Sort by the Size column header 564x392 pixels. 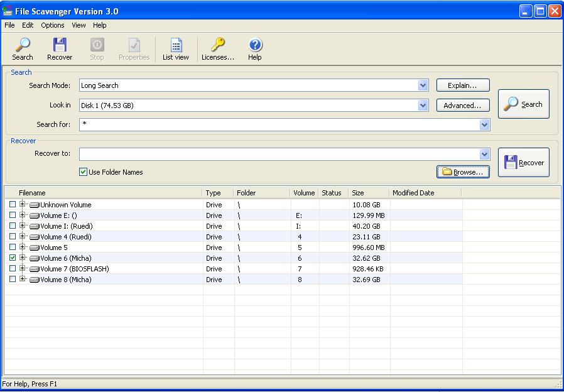(x=369, y=193)
